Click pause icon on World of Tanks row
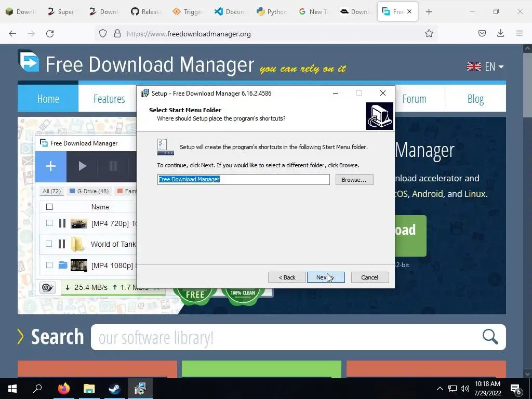Screen dimensions: 532x399 click(61, 244)
